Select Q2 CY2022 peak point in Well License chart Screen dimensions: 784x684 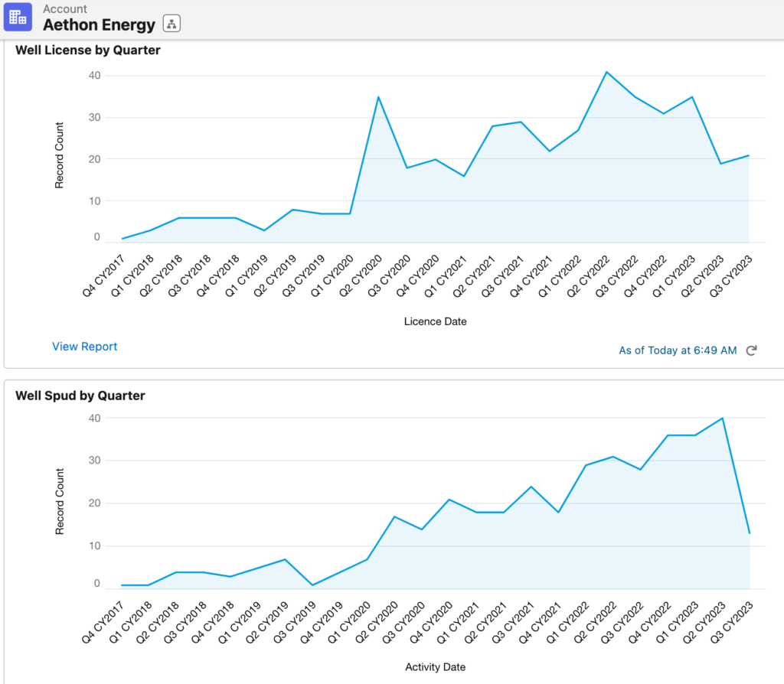point(606,72)
